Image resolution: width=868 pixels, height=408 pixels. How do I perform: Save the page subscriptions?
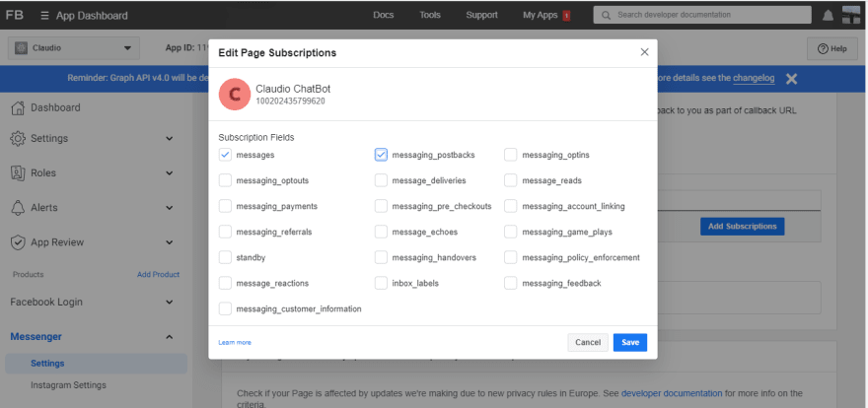(x=630, y=342)
